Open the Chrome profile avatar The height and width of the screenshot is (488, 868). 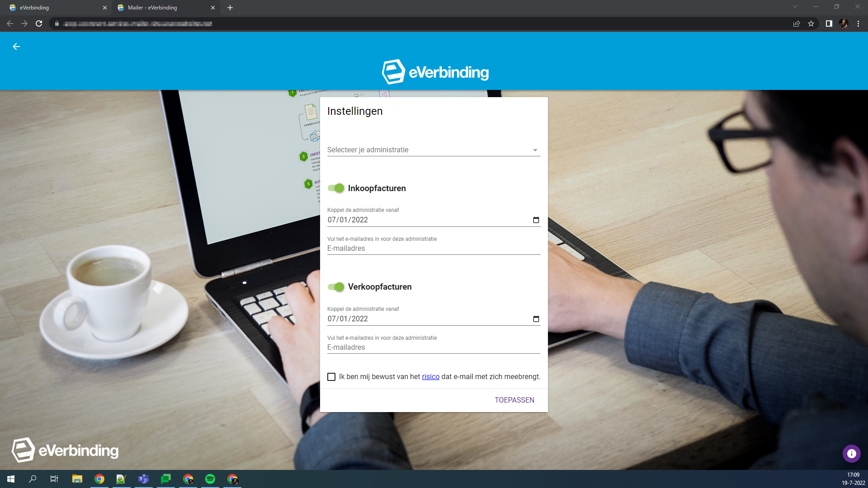pos(843,23)
